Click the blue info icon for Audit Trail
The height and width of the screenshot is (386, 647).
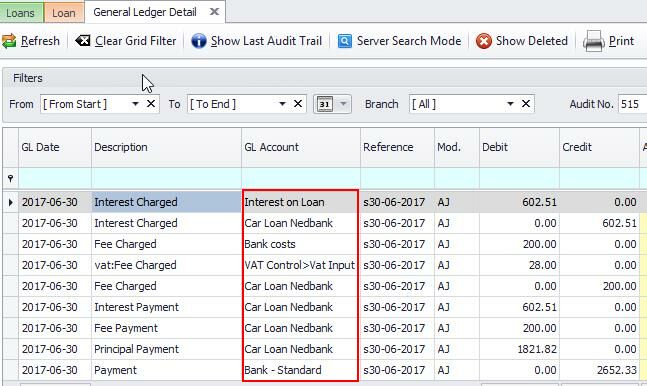(x=198, y=41)
